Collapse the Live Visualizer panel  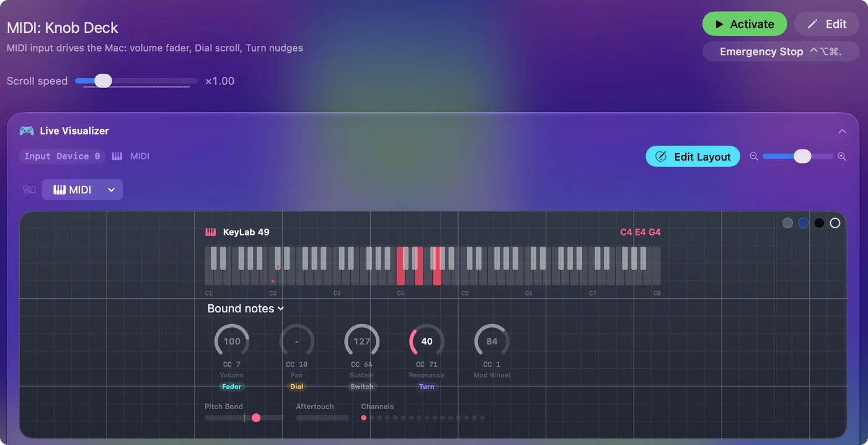[842, 131]
